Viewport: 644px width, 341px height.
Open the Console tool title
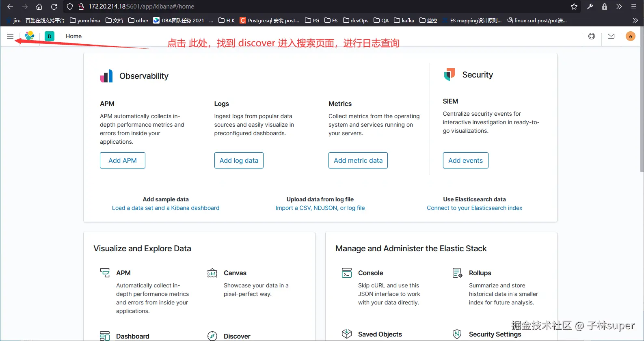point(371,273)
